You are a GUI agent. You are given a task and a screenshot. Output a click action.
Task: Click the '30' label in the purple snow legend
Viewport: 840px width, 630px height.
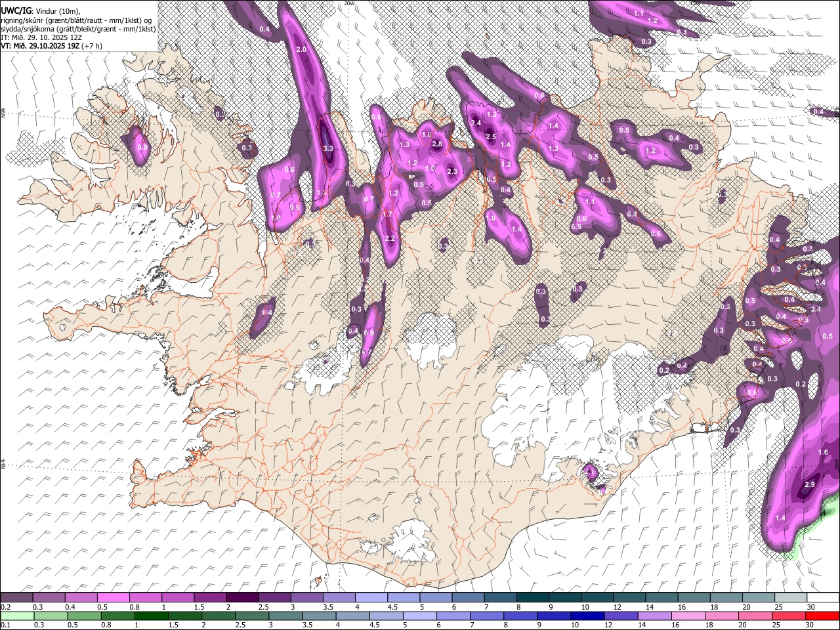[x=811, y=607]
